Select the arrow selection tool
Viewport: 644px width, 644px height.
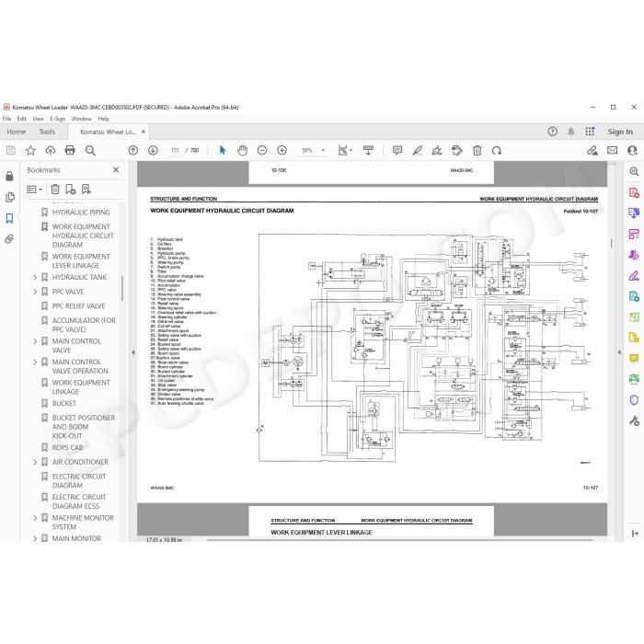coord(223,150)
